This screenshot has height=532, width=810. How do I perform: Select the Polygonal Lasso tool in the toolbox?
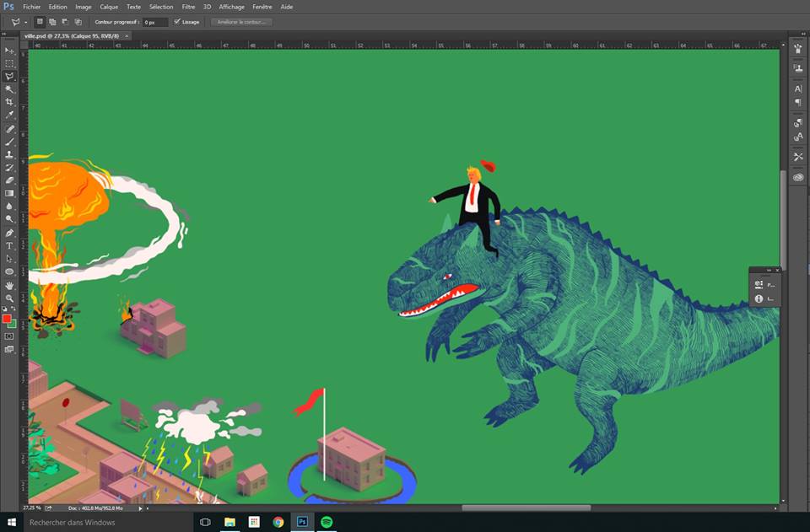[9, 77]
